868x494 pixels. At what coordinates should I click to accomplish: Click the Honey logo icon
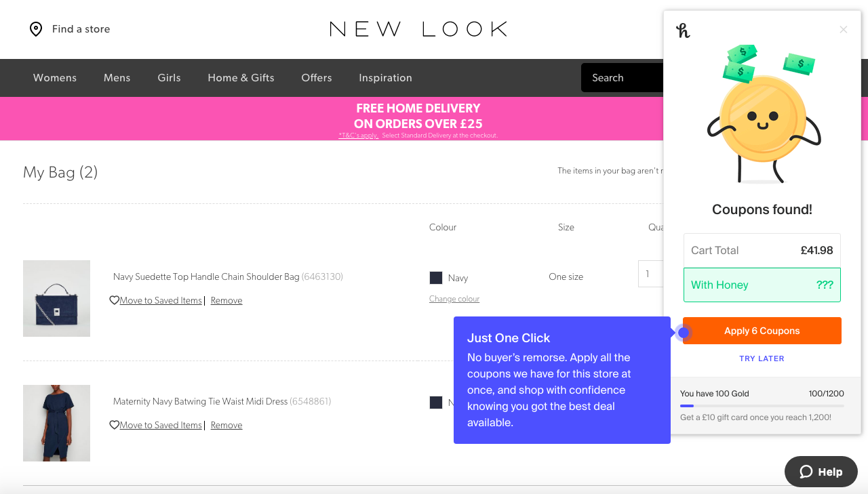point(683,30)
